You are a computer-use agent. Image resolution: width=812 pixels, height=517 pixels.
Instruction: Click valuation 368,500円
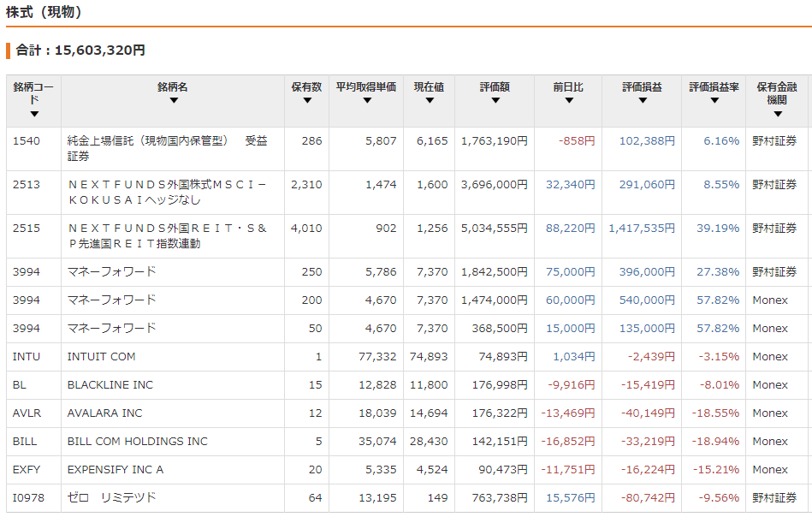point(500,329)
